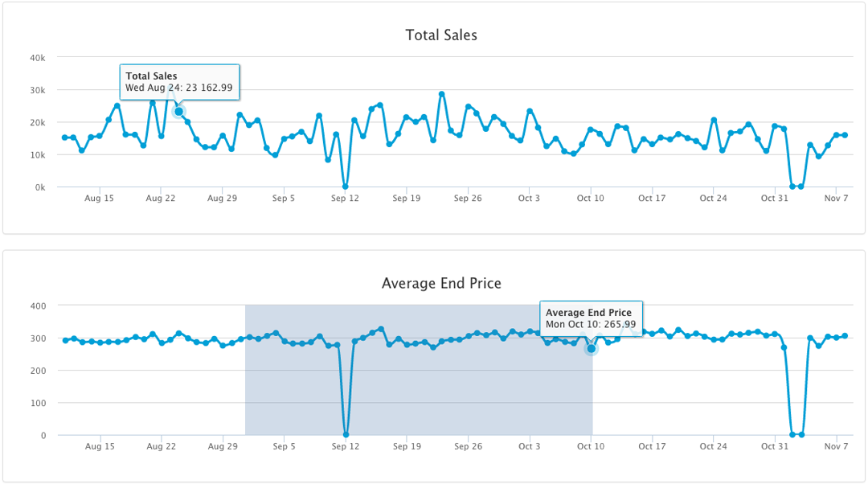The image size is (868, 484).
Task: Click the Aug 15 axis label under Average End Price
Action: [x=100, y=446]
